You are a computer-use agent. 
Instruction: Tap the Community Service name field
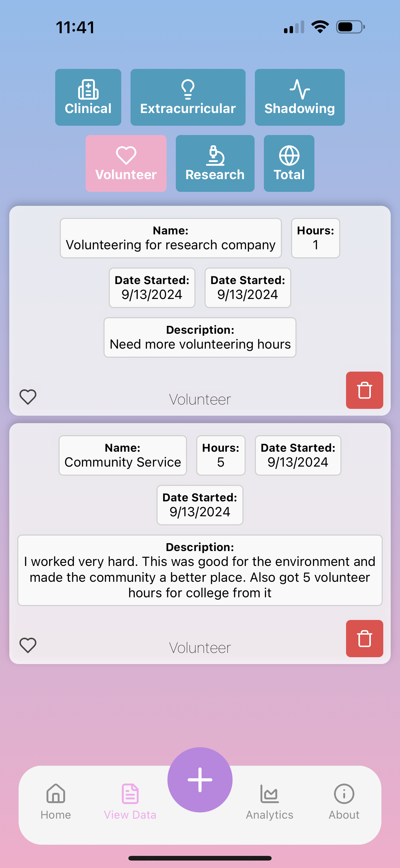[123, 455]
